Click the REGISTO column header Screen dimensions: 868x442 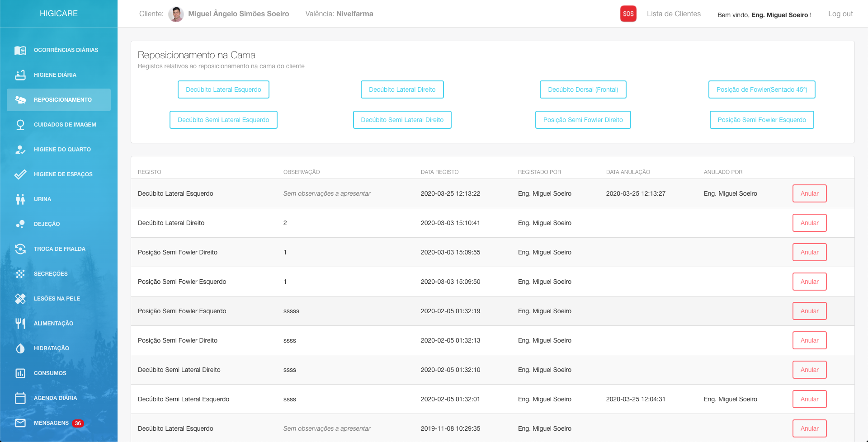pos(150,172)
